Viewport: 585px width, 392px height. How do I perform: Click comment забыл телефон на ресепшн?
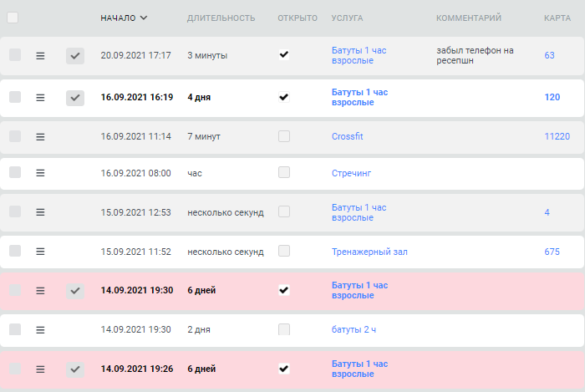(475, 55)
